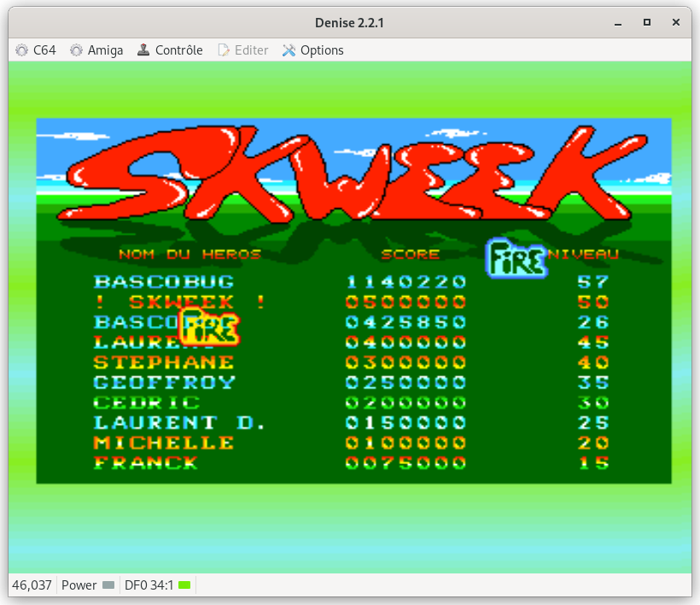Click the 46,037 status counter

pyautogui.click(x=32, y=585)
